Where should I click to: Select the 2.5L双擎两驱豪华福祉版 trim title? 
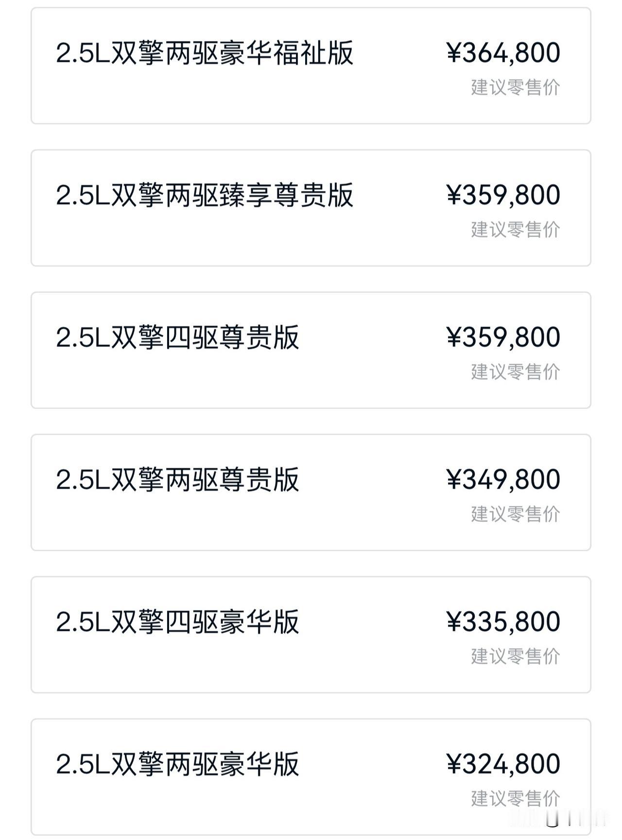click(205, 53)
